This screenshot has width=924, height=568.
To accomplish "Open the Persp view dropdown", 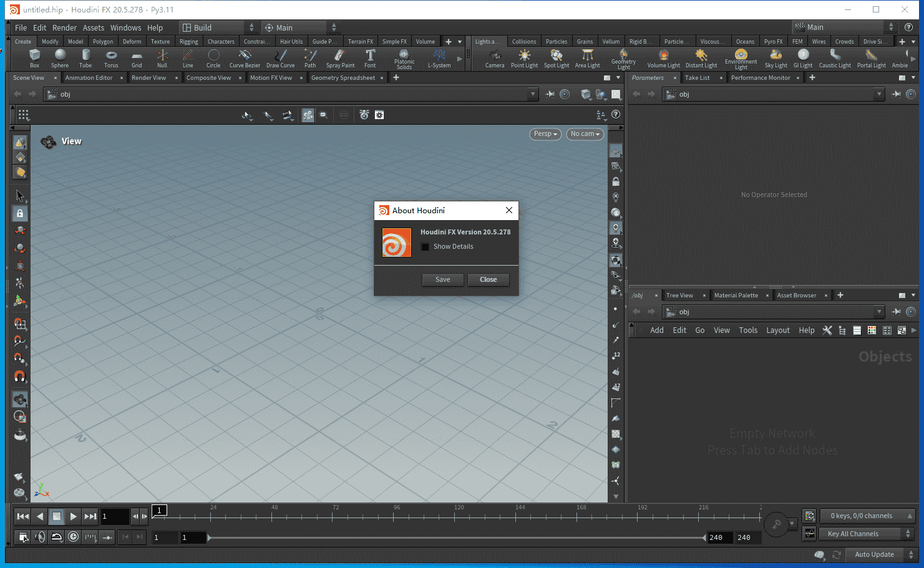I will (x=545, y=134).
